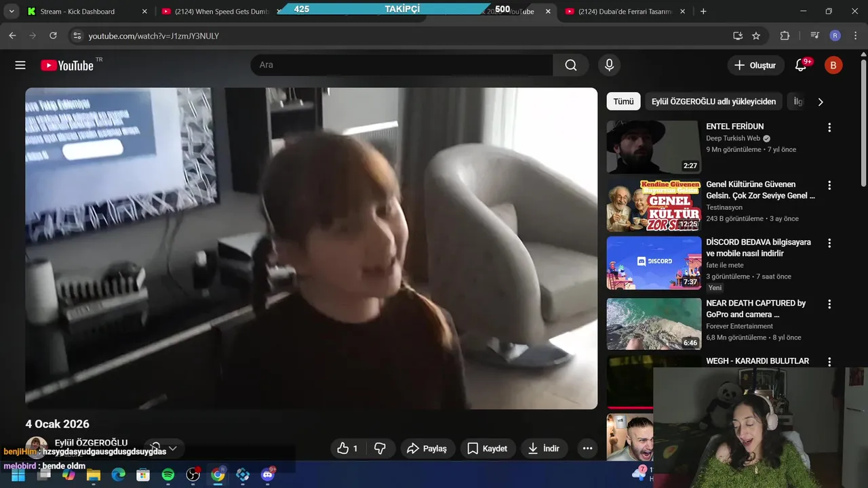Open the three-dot more actions under video
The image size is (868, 488).
point(587,448)
